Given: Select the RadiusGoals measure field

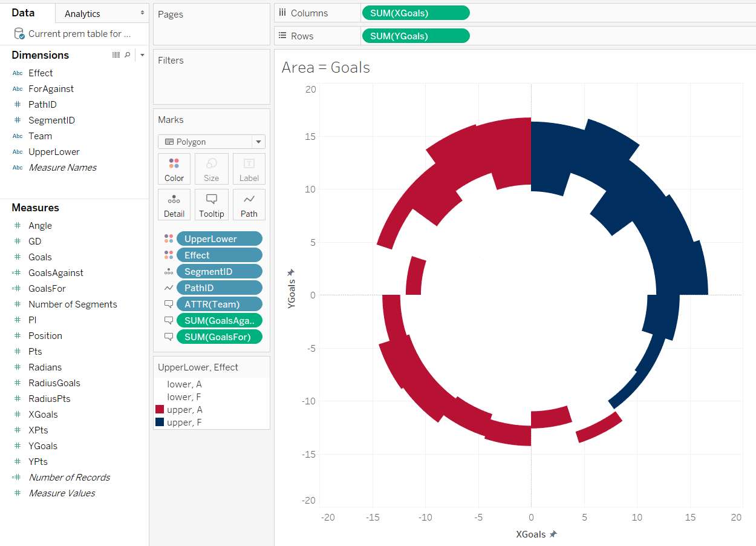Looking at the screenshot, I should (x=54, y=383).
